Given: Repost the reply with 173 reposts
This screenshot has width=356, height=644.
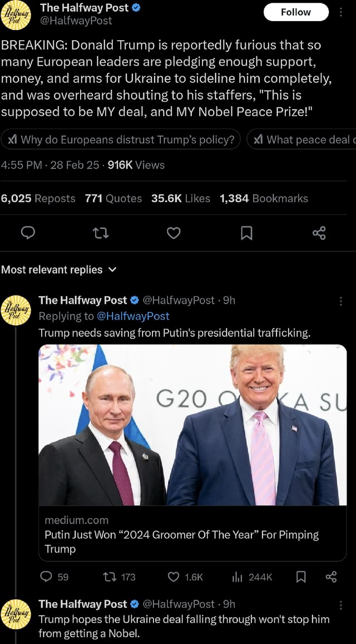Looking at the screenshot, I should (119, 577).
